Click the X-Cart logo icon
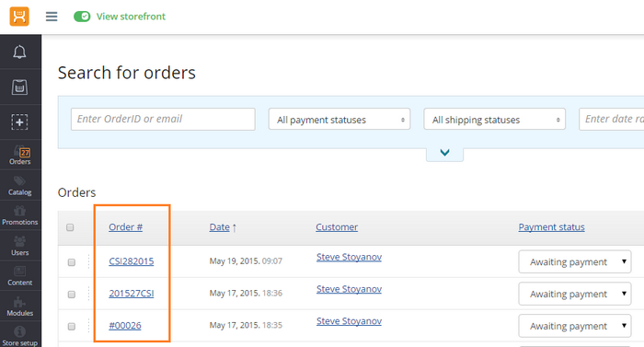The height and width of the screenshot is (347, 644). [x=19, y=17]
